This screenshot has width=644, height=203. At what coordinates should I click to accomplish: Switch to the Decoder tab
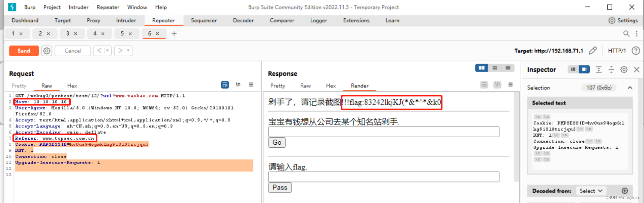click(243, 20)
